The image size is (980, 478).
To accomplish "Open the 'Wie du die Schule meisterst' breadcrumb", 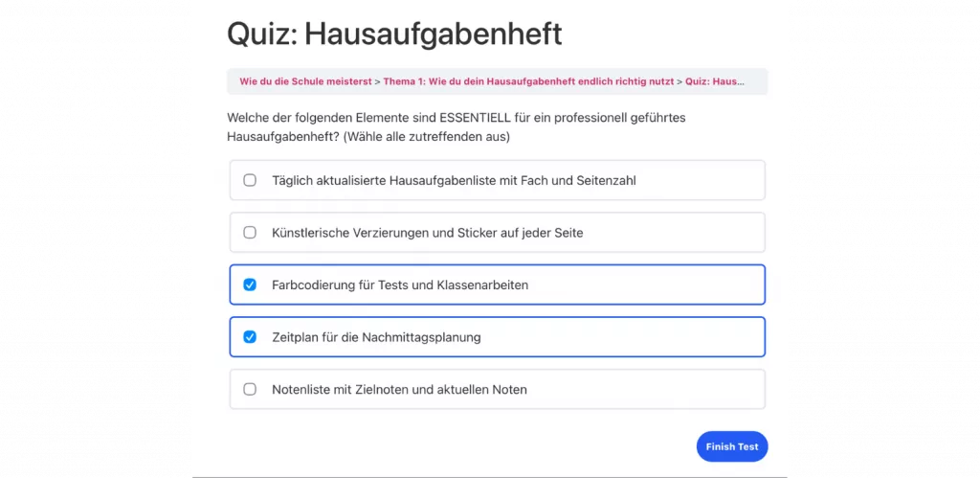I will (304, 81).
